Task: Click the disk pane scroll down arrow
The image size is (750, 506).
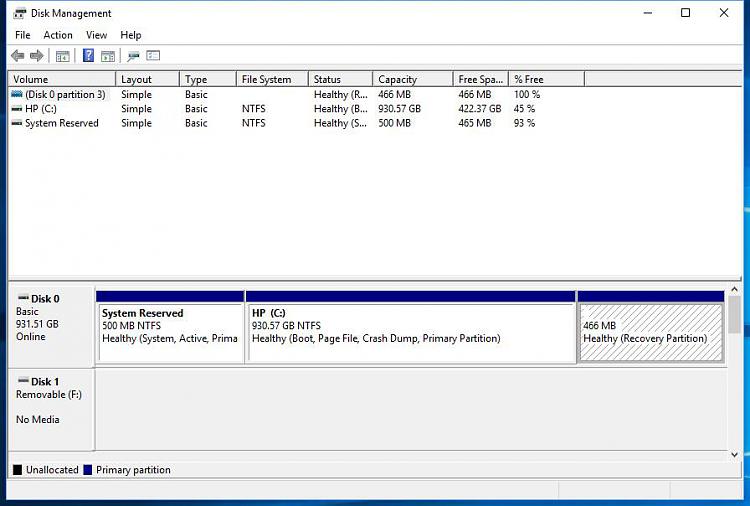Action: click(x=735, y=455)
